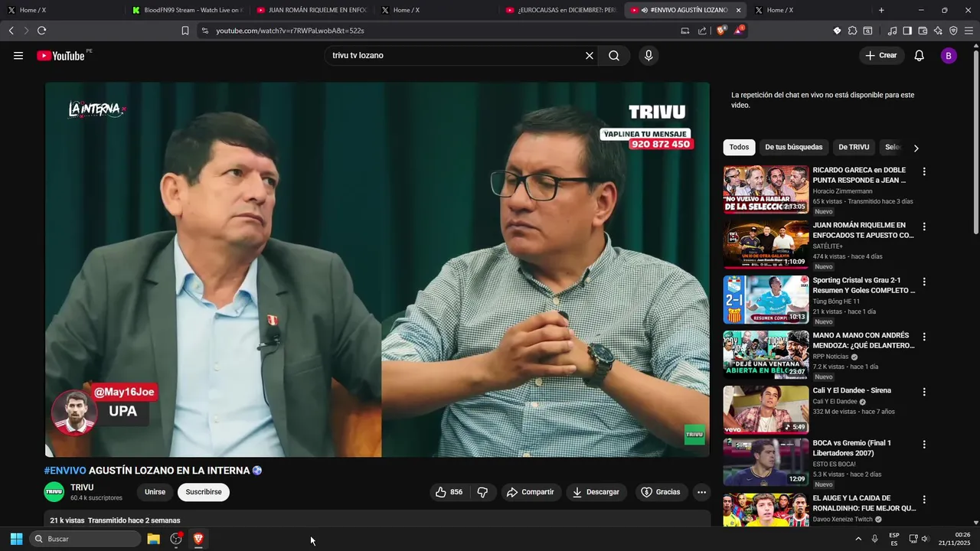Screen dimensions: 980x551
Task: Switch to BloodFN99 Stream tab
Action: coord(187,10)
